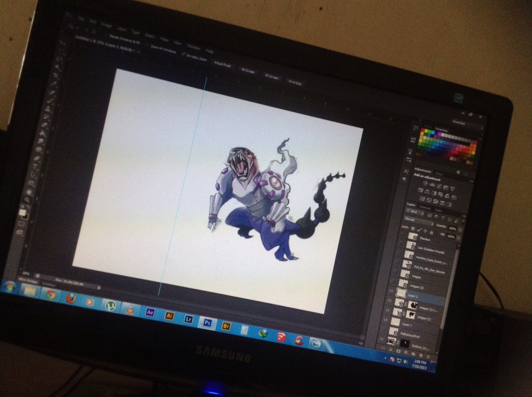Filter the layer list by pixel layers
Viewport: 532px width, 397px height.
tap(430, 215)
